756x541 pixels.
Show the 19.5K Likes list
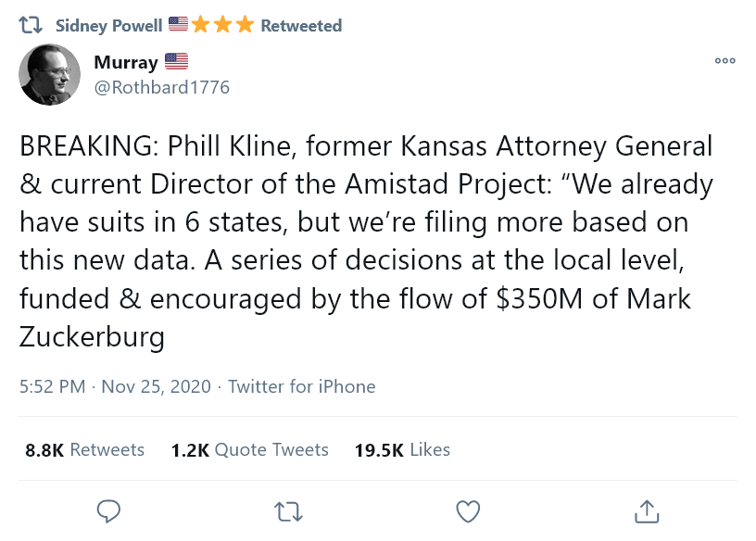point(402,450)
